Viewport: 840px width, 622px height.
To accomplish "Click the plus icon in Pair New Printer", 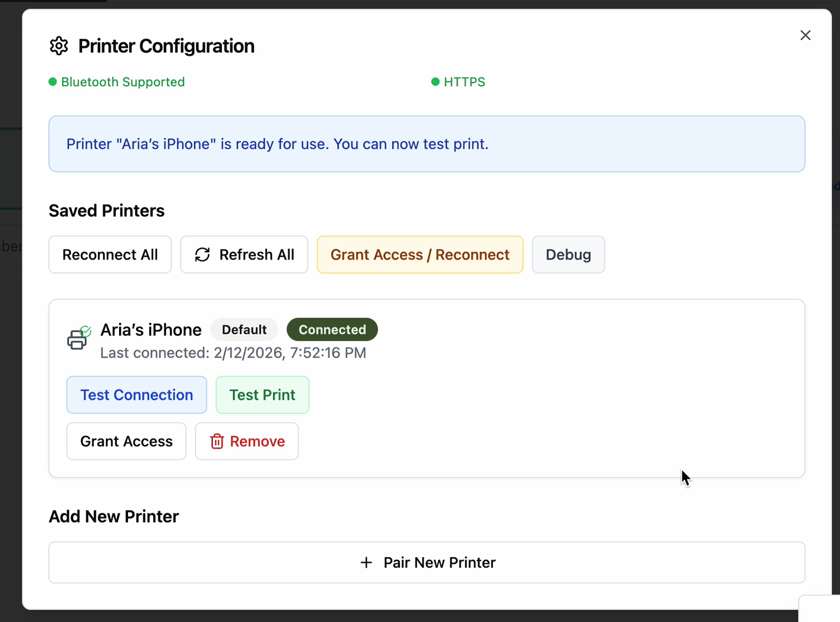I will pos(366,562).
